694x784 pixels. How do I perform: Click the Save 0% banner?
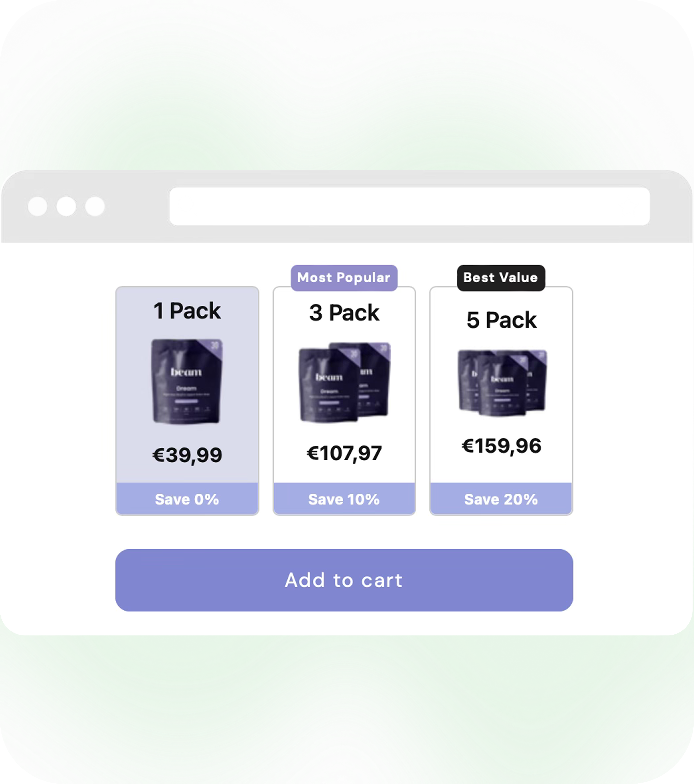[x=187, y=499]
